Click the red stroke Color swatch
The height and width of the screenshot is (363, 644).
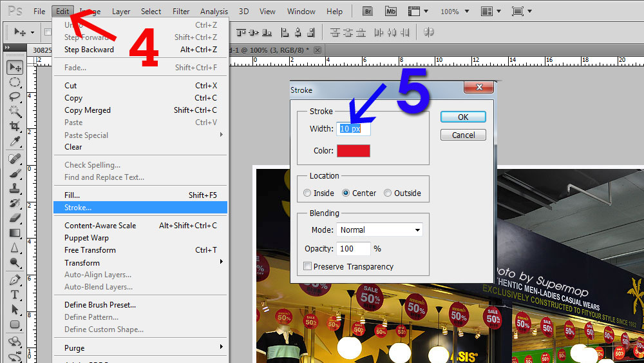point(354,151)
